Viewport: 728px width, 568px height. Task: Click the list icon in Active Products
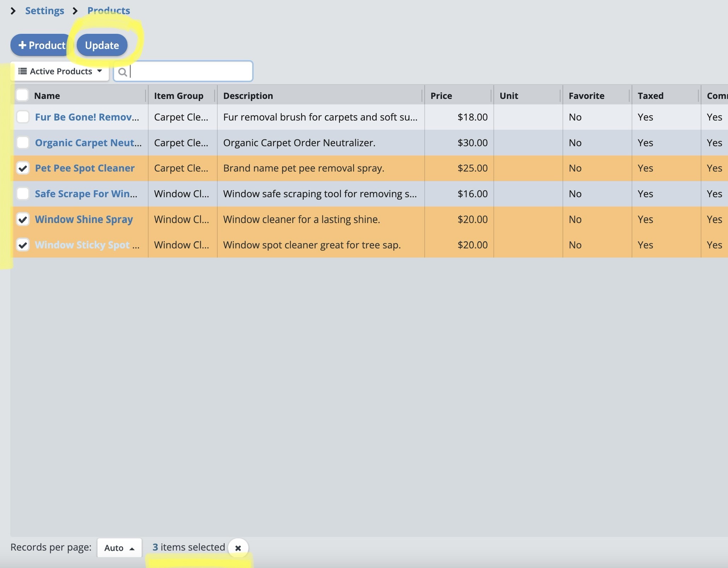[22, 71]
